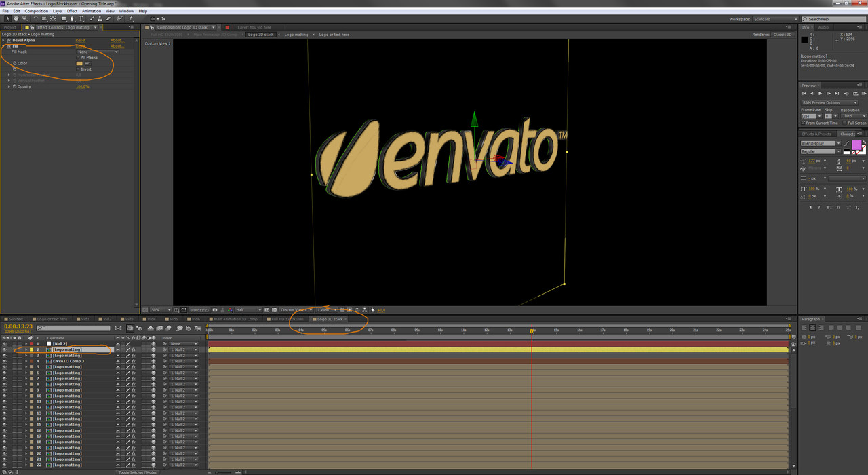868x475 pixels.
Task: Switch to Main Animation 3D Comp timeline tab
Action: (x=235, y=319)
